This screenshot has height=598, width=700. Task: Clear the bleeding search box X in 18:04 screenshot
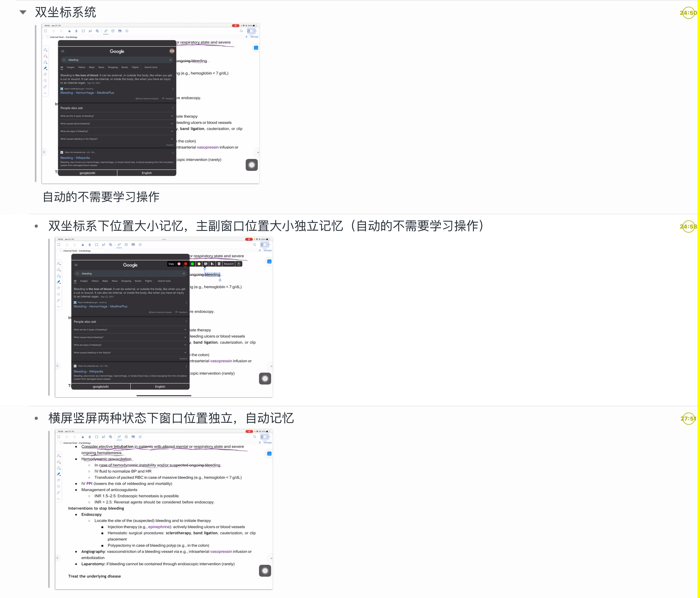(x=171, y=60)
